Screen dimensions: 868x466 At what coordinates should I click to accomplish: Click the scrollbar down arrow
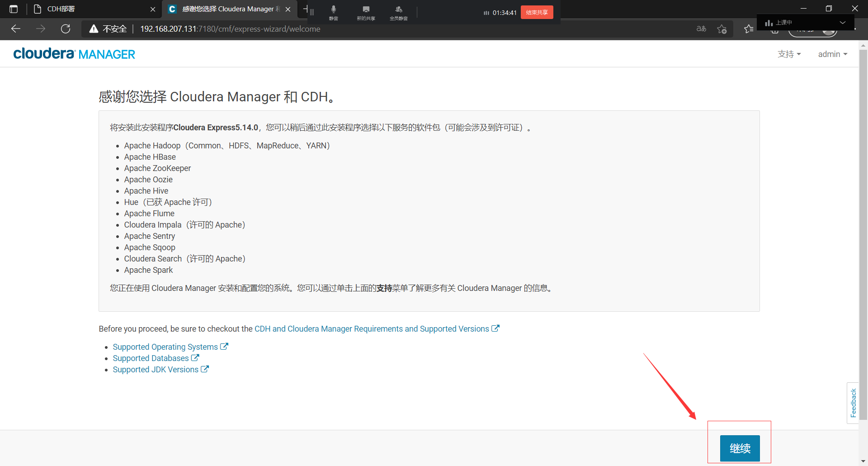point(863,461)
